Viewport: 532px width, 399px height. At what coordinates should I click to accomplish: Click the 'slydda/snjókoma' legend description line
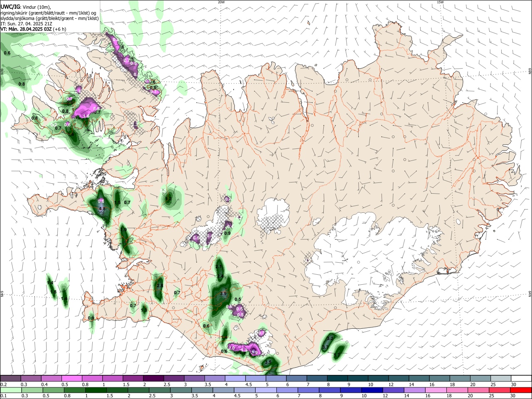coord(49,18)
